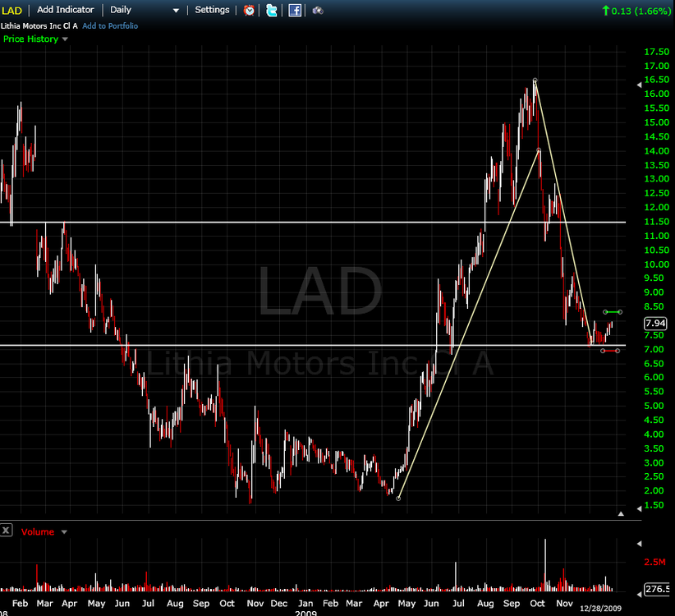The width and height of the screenshot is (675, 616).
Task: Click the 10.00 price axis label
Action: tap(656, 264)
